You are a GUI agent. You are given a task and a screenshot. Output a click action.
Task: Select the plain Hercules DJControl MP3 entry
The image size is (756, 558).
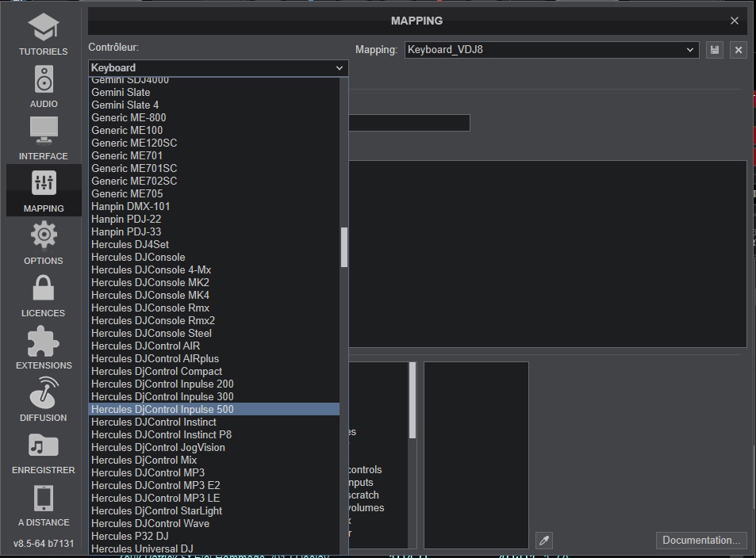point(214,472)
